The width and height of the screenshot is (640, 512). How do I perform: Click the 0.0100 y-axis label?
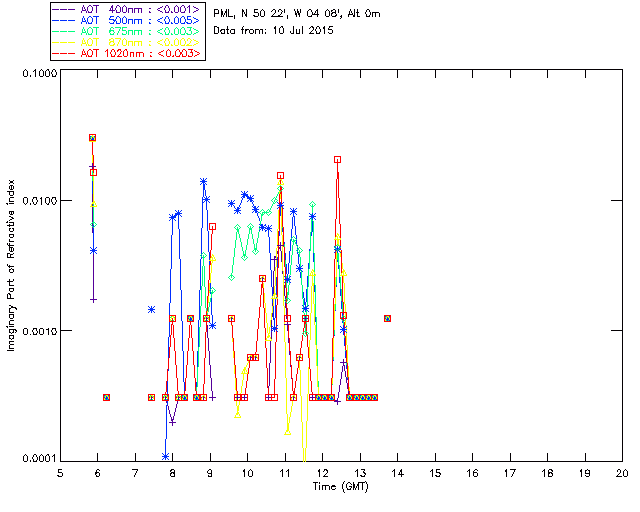click(40, 201)
